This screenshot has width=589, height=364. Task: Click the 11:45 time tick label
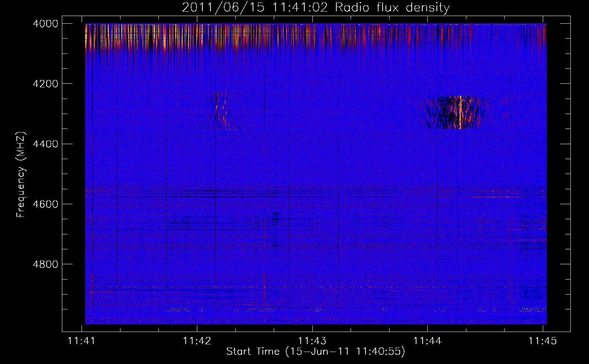(x=542, y=341)
